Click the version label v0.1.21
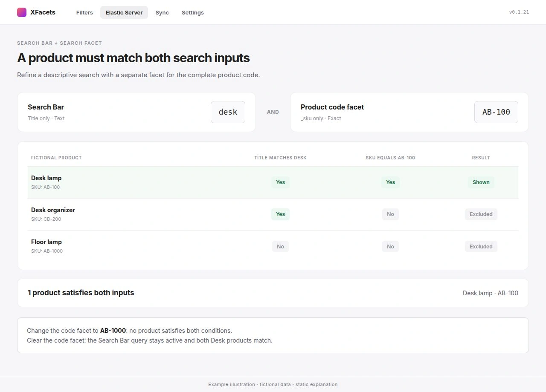546x392 pixels. click(x=519, y=12)
